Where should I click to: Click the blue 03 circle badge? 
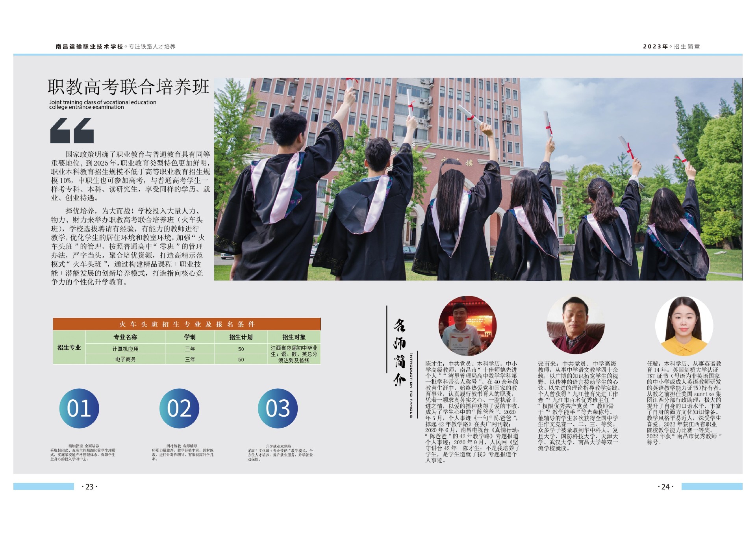tap(278, 408)
